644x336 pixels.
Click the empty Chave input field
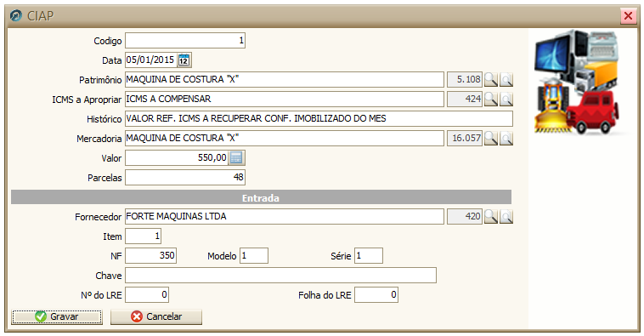pyautogui.click(x=280, y=275)
